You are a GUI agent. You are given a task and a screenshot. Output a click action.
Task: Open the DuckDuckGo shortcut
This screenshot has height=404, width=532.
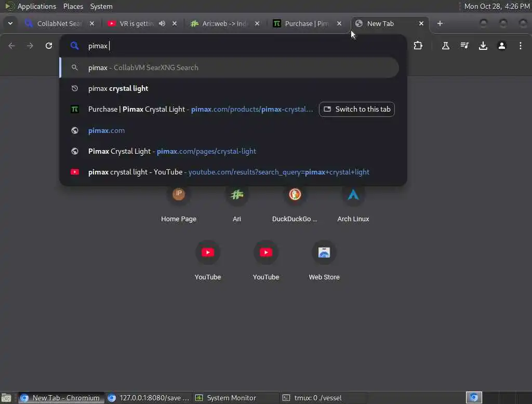pos(295,204)
